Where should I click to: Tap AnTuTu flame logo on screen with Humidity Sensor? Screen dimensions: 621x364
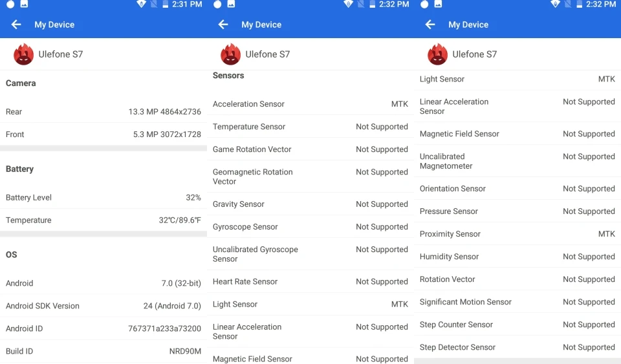pyautogui.click(x=438, y=54)
